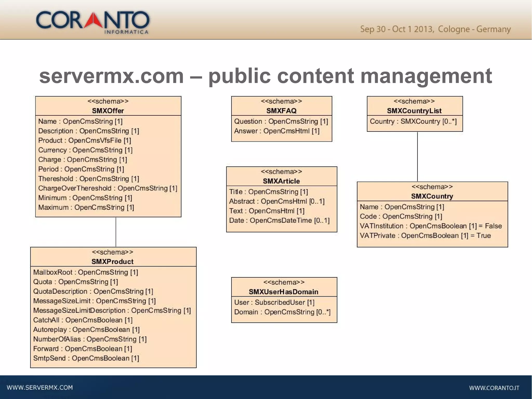Click 'Date : OpenCmsDateTime [0..1]' attribute
This screenshot has height=399, width=532.
tap(280, 221)
